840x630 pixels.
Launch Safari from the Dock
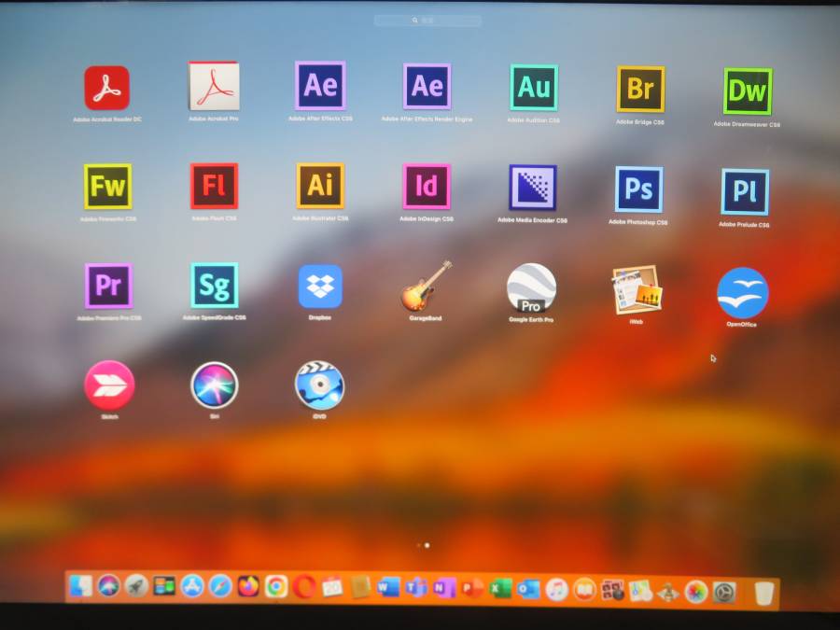pyautogui.click(x=220, y=587)
